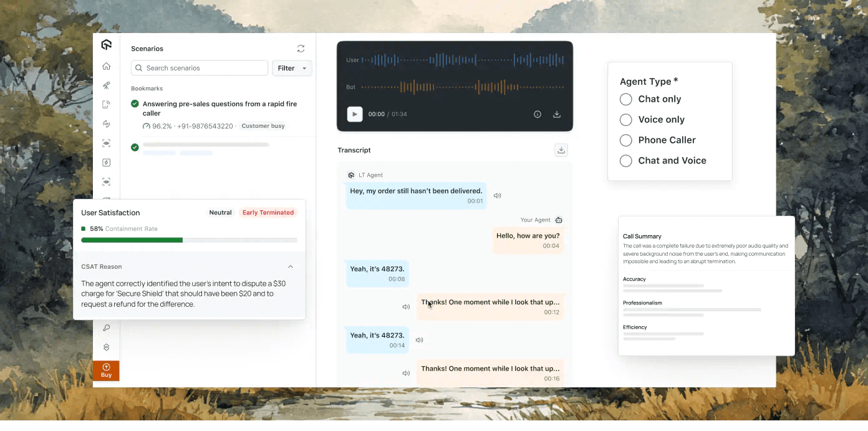Viewport: 868px width, 431px height.
Task: Show audio recording info
Action: click(538, 114)
